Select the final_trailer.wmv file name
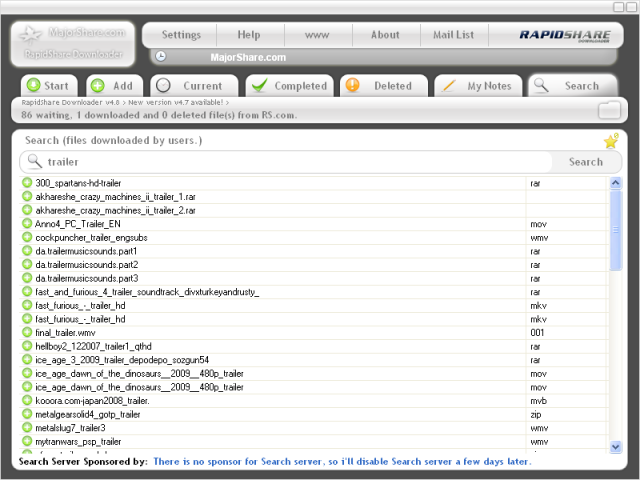Image resolution: width=640 pixels, height=480 pixels. 65,333
